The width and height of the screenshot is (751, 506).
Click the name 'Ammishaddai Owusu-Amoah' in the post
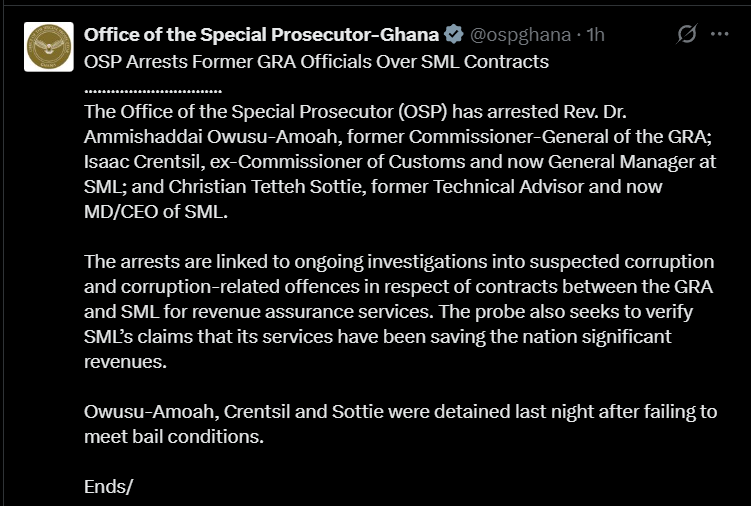[x=211, y=137]
